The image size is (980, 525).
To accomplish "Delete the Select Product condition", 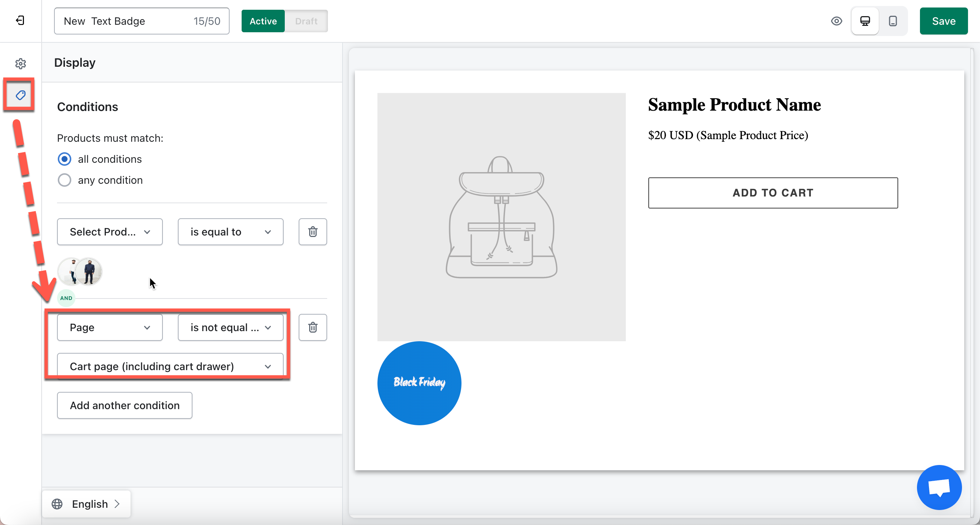I will (313, 231).
